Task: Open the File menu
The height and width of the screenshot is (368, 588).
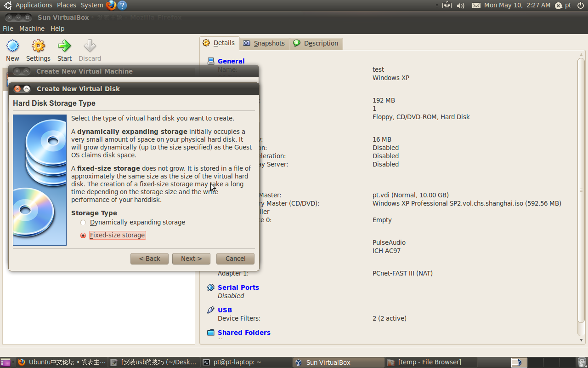Action: click(8, 29)
